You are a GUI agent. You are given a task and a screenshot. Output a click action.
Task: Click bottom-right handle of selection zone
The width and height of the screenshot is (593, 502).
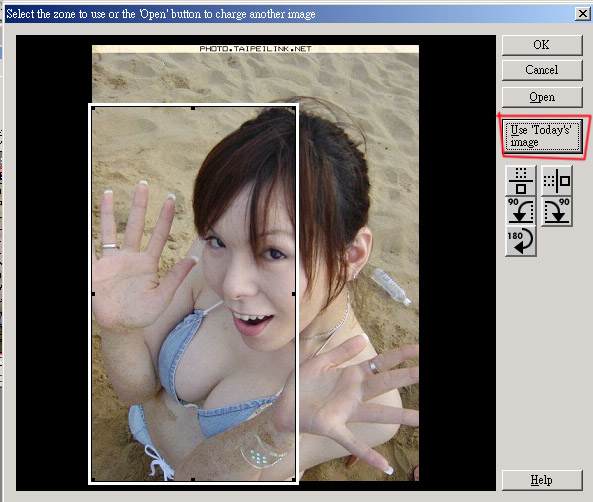pos(294,480)
